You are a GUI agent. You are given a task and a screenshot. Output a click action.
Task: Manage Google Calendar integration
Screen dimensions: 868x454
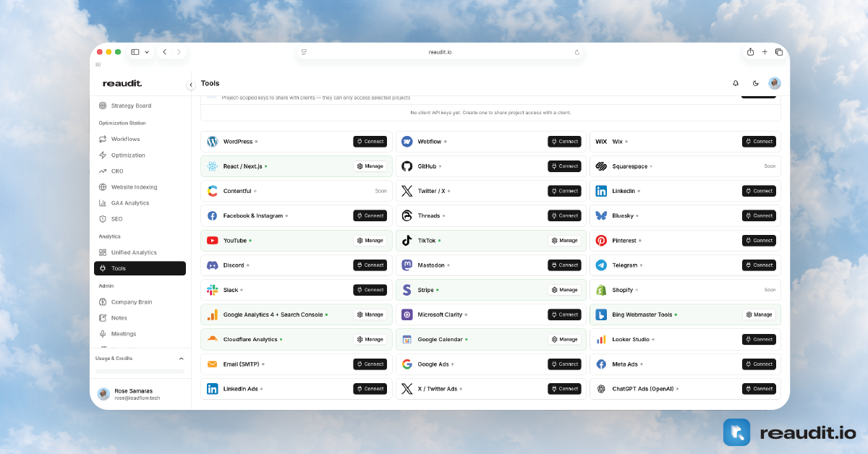click(x=564, y=339)
